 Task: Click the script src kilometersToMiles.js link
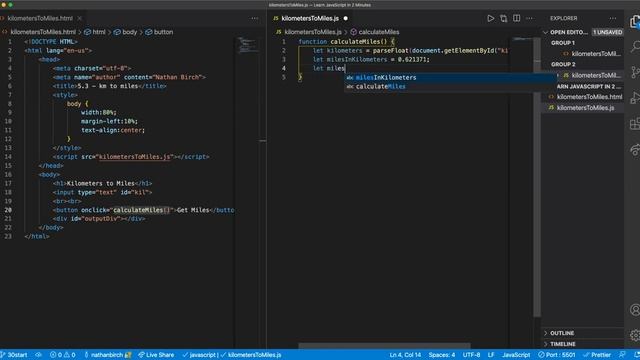coord(135,157)
